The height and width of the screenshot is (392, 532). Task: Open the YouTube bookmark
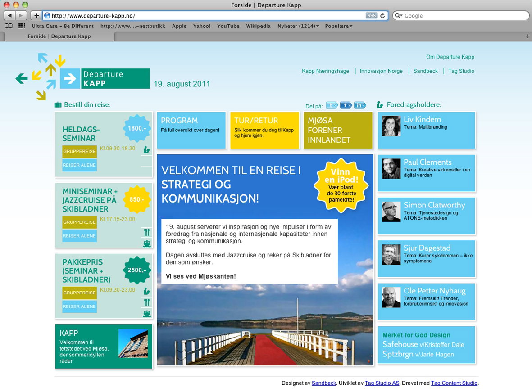click(228, 26)
